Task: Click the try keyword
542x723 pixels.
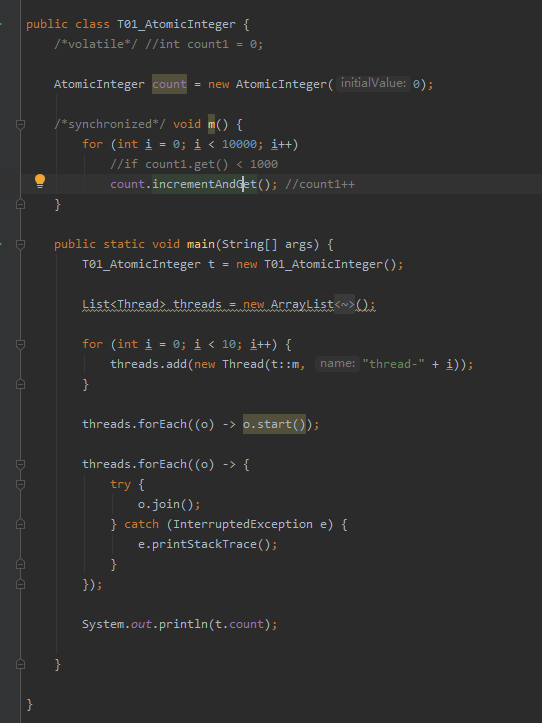Action: point(120,484)
